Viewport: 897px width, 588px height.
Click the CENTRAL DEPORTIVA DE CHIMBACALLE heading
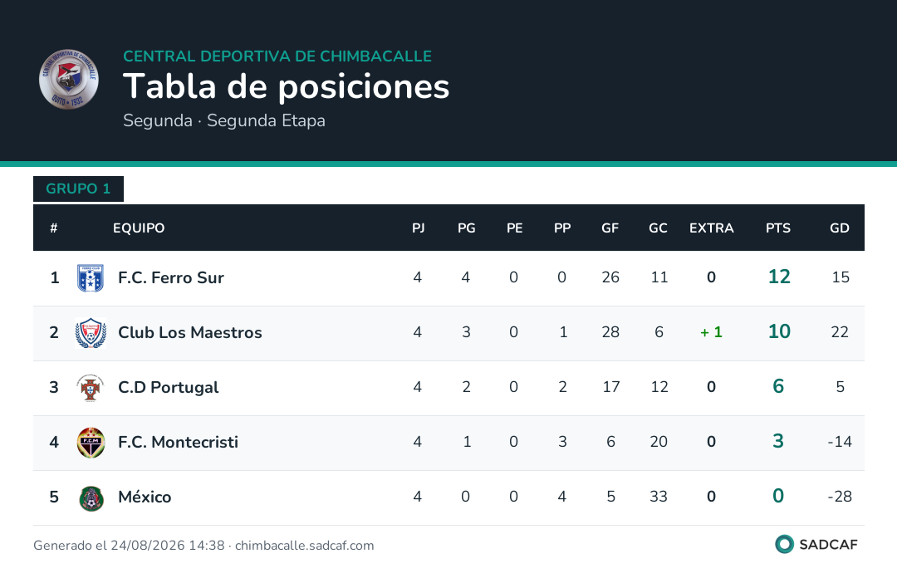coord(277,56)
